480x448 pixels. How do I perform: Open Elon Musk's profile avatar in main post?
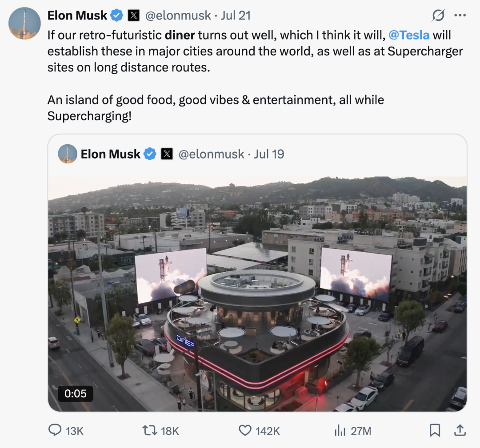[x=24, y=23]
